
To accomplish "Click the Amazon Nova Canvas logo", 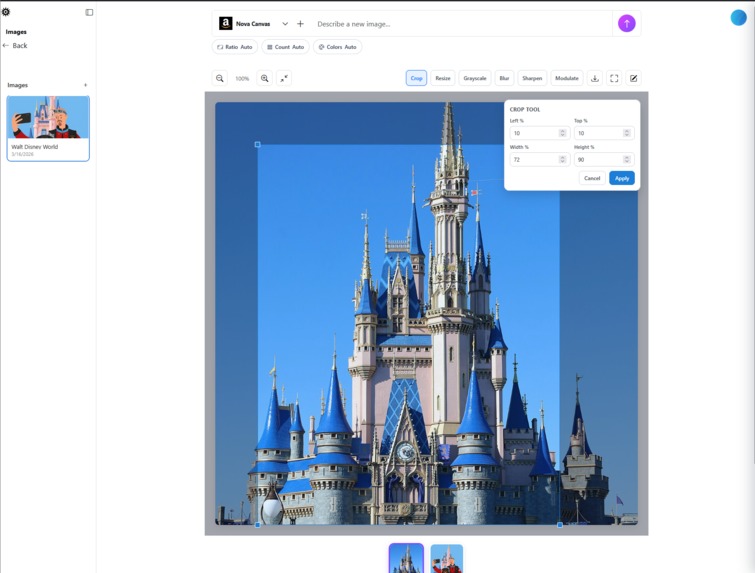I will tap(225, 23).
